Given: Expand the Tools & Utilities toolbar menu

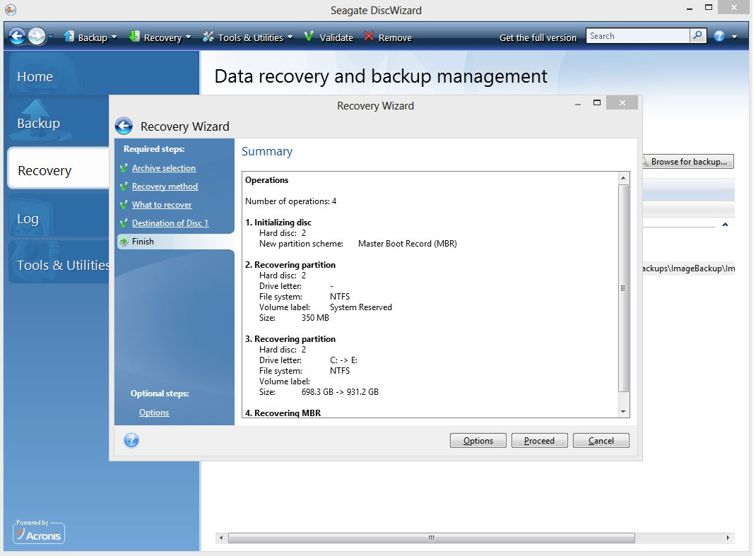Looking at the screenshot, I should (248, 37).
